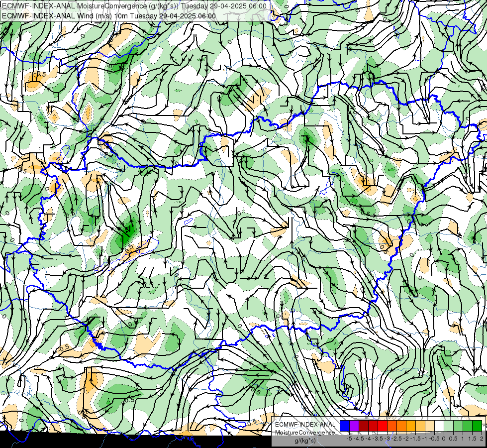The width and height of the screenshot is (487, 448).
Task: Select the dark red swatch between -4.5 and -4
Action: point(364,426)
